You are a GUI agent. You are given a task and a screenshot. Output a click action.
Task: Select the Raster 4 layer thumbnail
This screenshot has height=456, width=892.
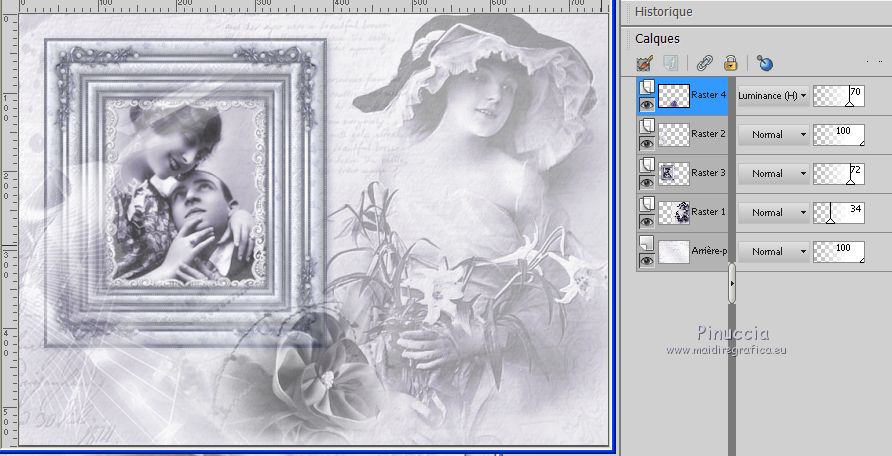coord(674,96)
